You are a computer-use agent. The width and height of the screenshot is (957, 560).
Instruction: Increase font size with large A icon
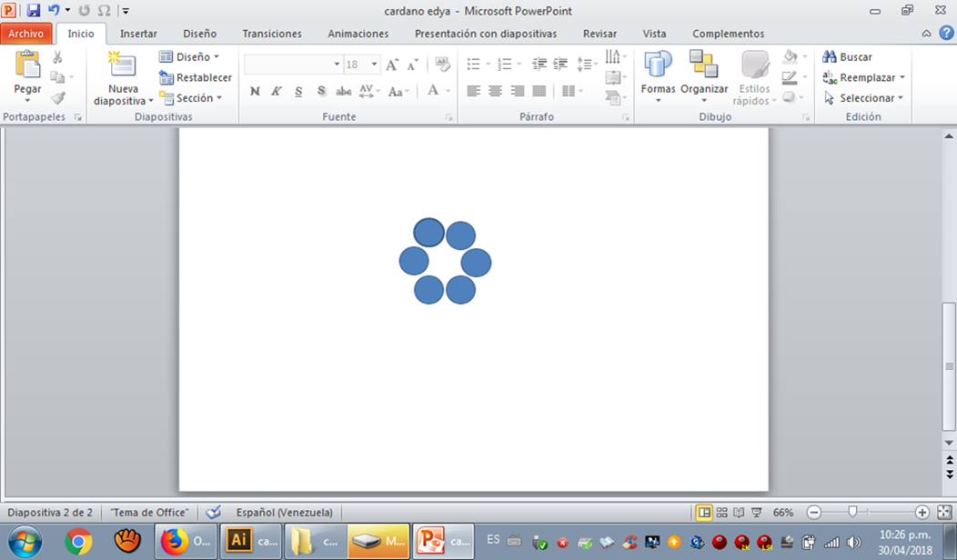pos(392,64)
